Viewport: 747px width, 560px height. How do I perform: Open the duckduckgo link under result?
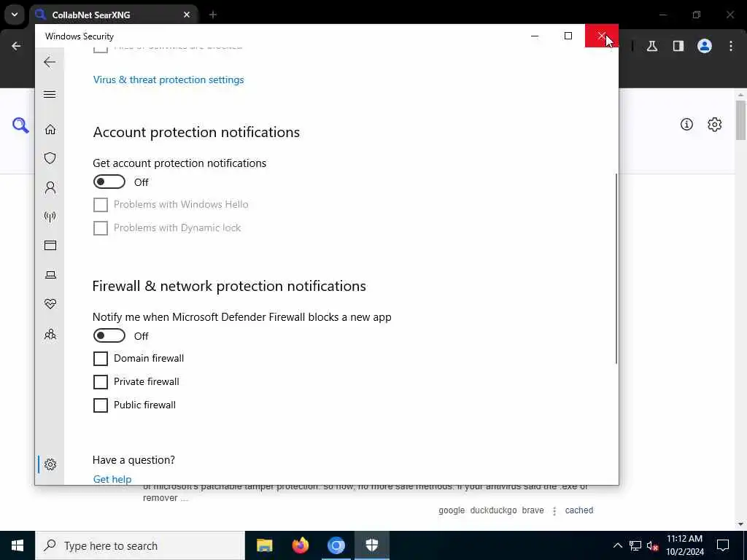pyautogui.click(x=493, y=510)
